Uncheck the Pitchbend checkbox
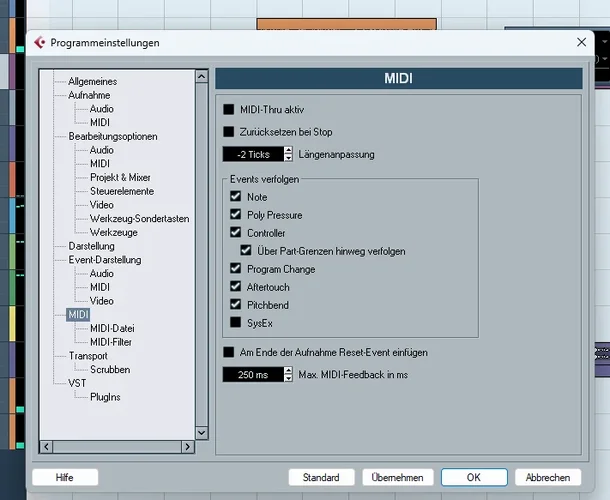 point(235,304)
